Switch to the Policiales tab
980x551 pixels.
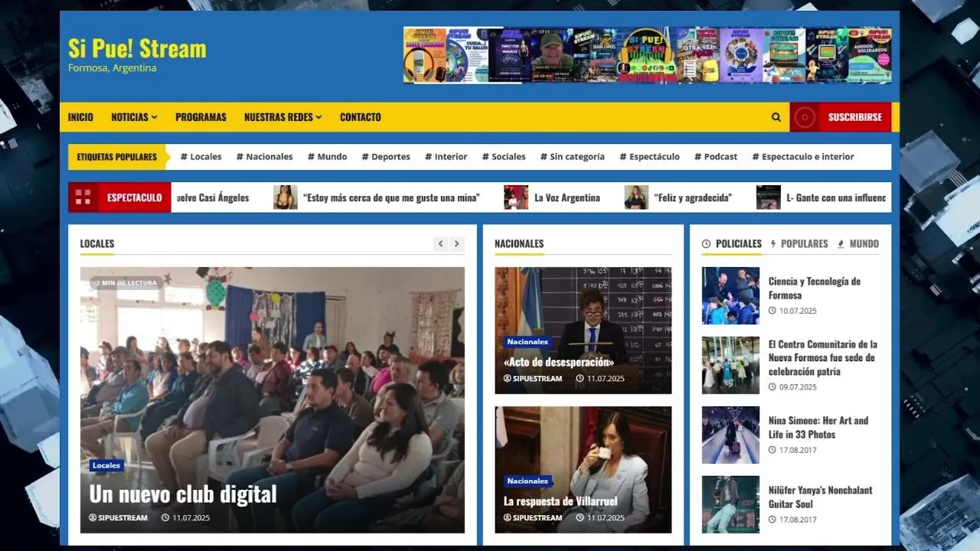pyautogui.click(x=732, y=244)
